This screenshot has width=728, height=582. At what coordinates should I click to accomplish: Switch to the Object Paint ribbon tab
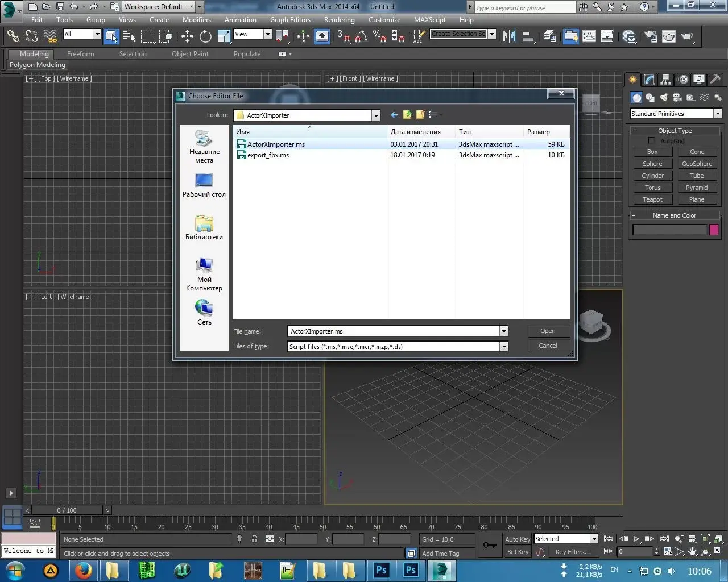pos(191,54)
